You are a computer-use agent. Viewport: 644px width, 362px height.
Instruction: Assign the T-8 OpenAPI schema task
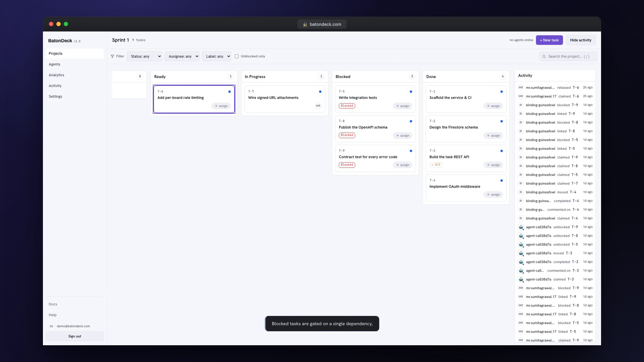(x=402, y=136)
